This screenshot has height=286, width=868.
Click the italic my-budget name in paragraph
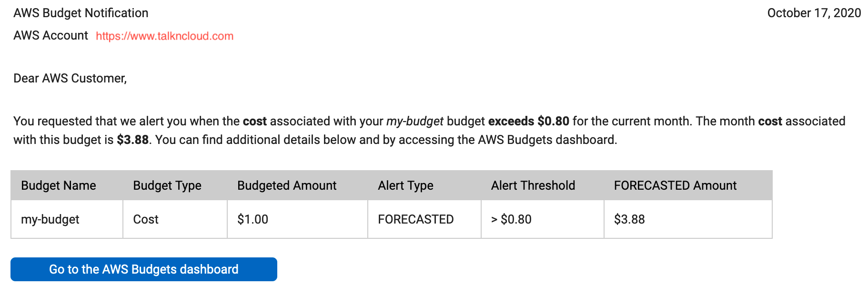(415, 121)
